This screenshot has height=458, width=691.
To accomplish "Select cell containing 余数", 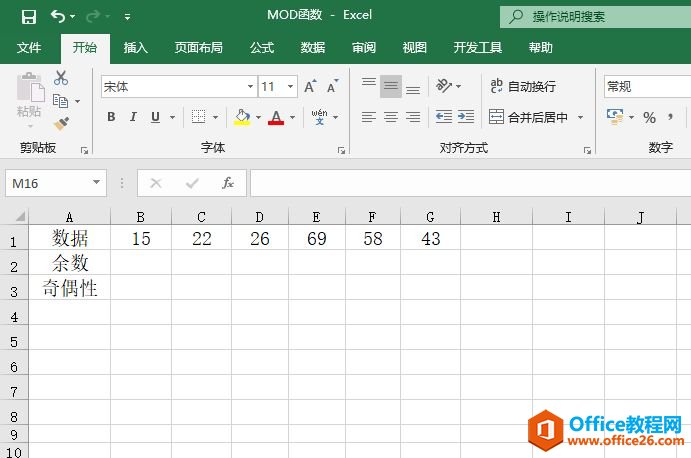I will [70, 263].
